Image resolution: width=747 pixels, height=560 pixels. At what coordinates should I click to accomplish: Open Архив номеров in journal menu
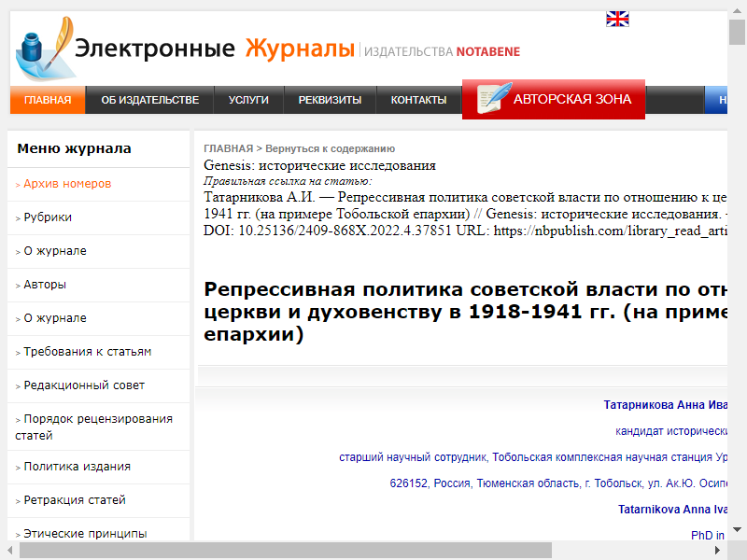point(67,184)
